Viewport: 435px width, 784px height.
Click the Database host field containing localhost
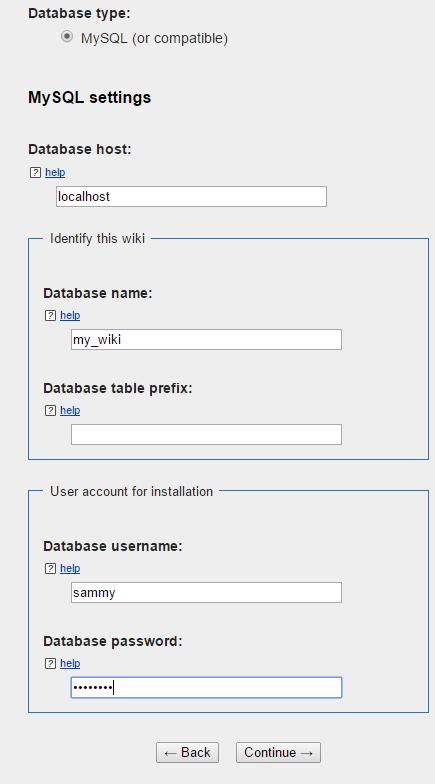coord(192,196)
